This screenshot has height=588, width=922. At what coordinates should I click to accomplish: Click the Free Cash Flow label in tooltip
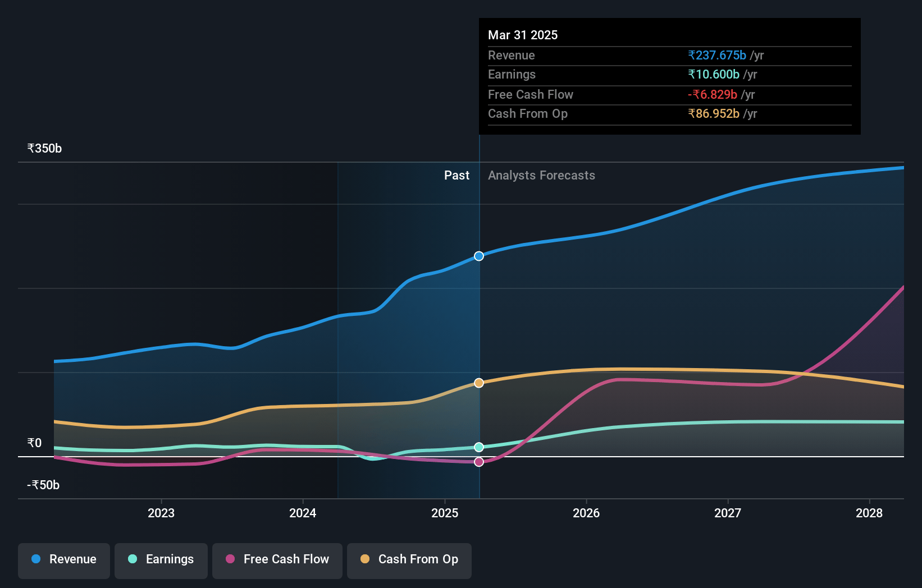[x=531, y=94]
